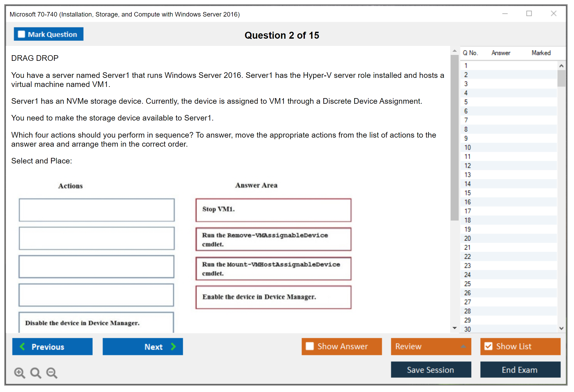
Task: Select question 10 in the list
Action: 468,147
